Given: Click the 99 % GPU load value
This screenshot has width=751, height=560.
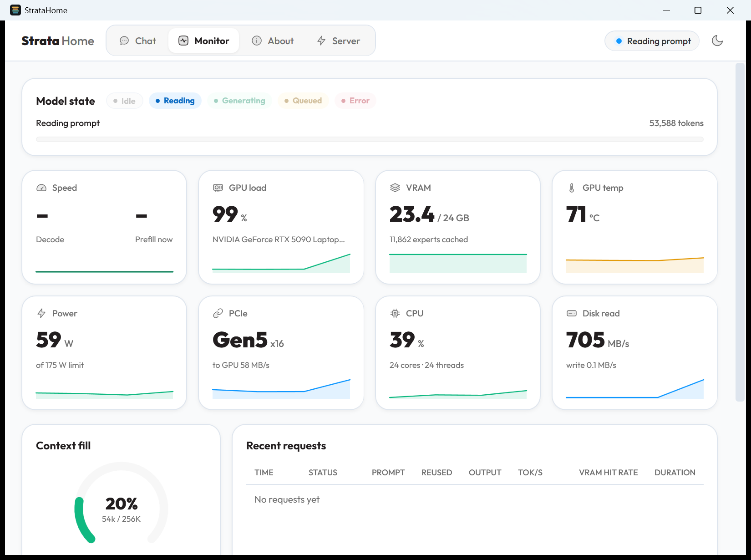Looking at the screenshot, I should pos(230,214).
